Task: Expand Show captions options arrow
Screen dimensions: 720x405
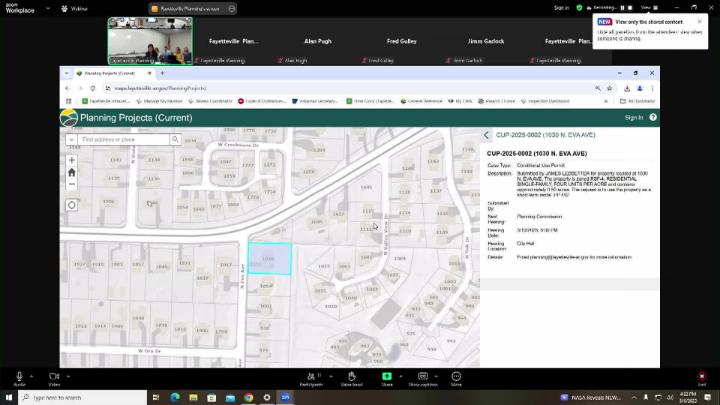Action: pyautogui.click(x=436, y=376)
